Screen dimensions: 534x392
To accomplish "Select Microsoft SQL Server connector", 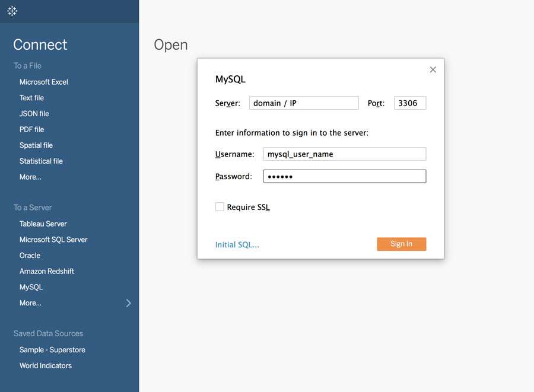I will (x=53, y=240).
